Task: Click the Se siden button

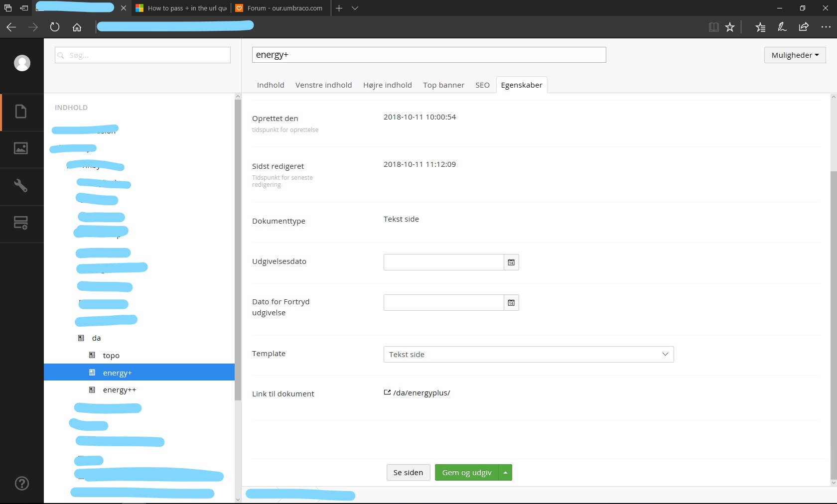Action: [408, 473]
